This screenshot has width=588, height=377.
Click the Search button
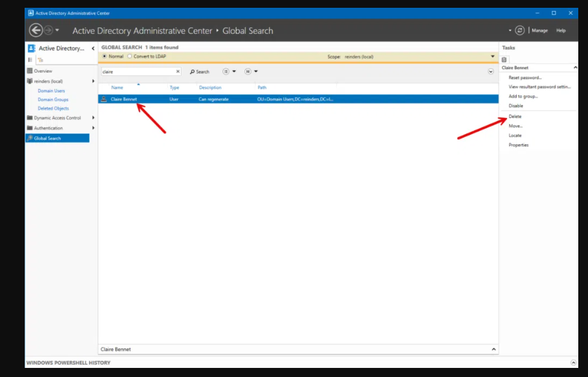(x=200, y=71)
